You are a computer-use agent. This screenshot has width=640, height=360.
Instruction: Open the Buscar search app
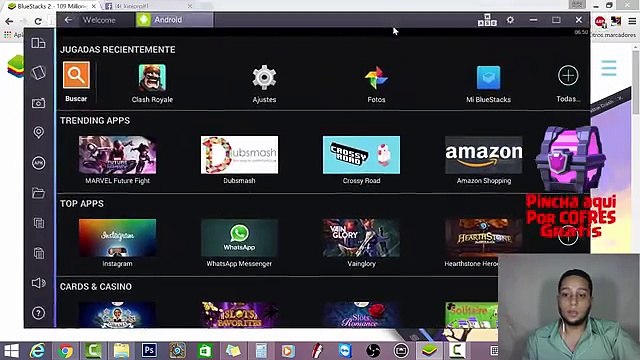tap(76, 76)
